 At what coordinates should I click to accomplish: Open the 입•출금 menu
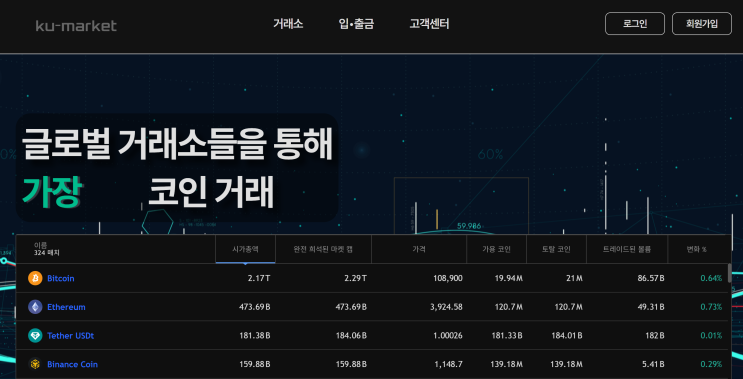click(x=356, y=24)
